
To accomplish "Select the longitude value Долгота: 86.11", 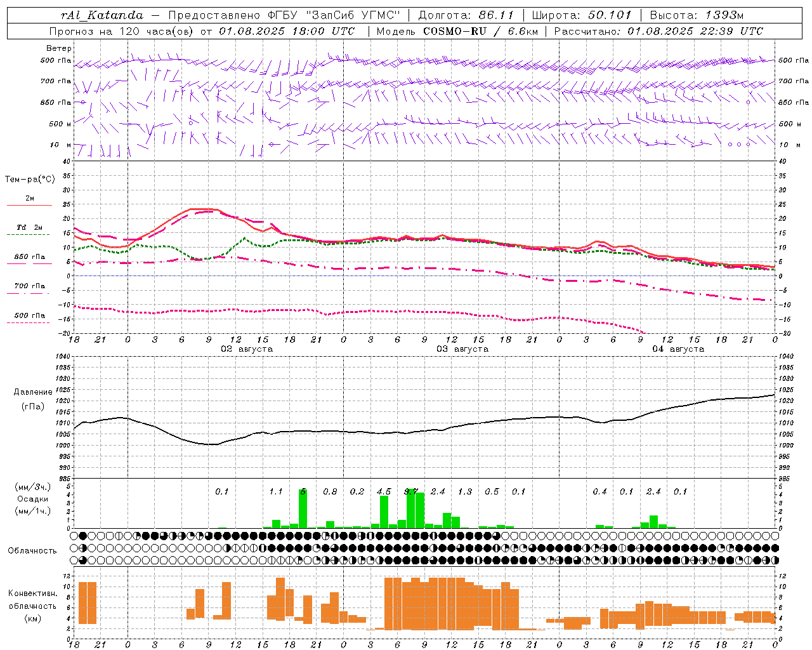I will tap(466, 15).
